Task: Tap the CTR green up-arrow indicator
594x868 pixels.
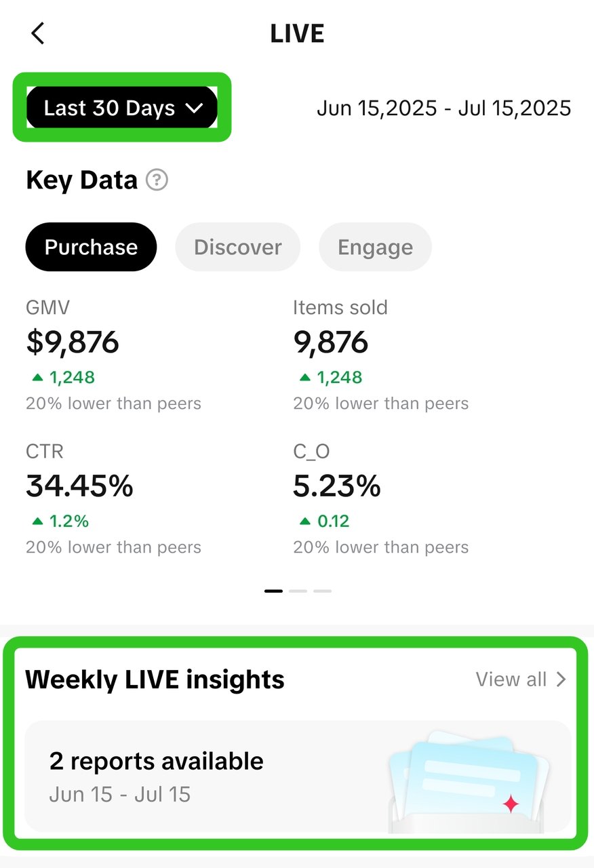Action: (x=37, y=521)
